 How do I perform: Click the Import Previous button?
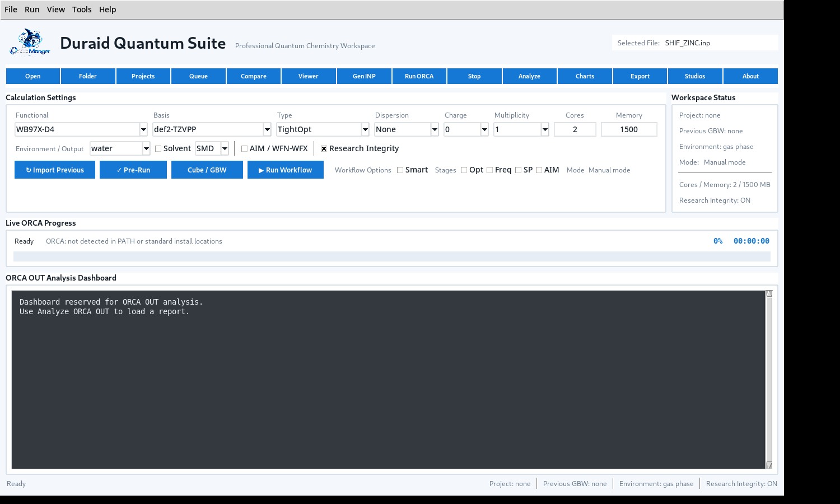(55, 170)
